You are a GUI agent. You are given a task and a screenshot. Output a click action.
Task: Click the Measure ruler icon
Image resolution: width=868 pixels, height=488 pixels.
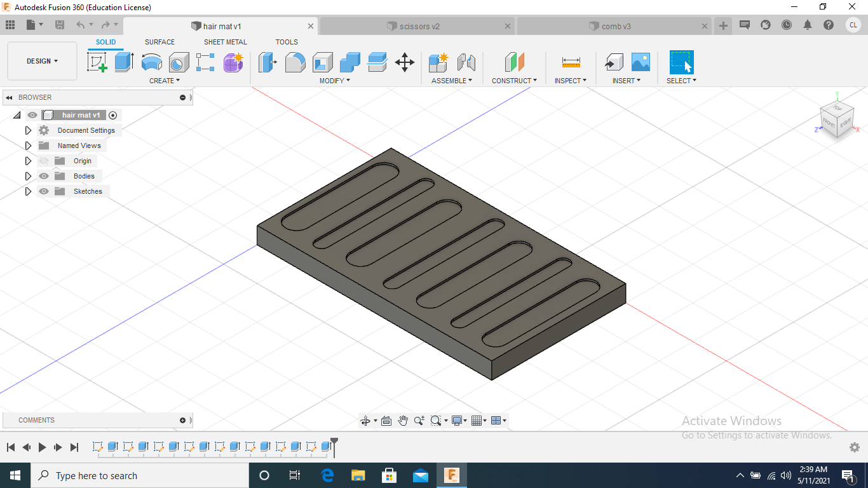(571, 62)
